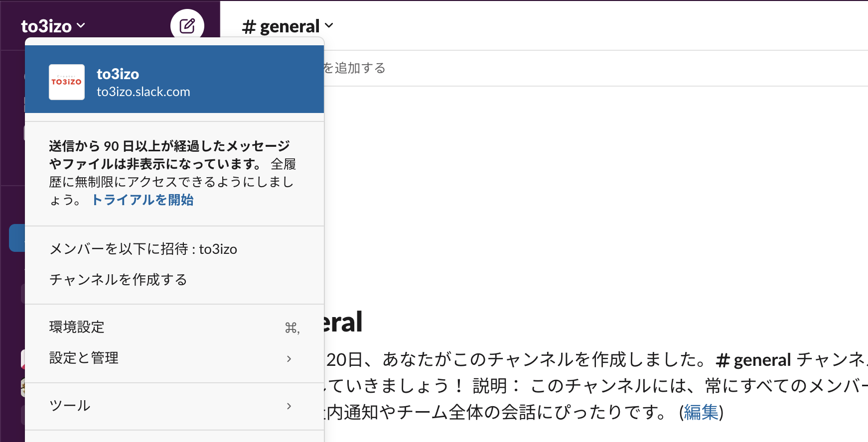Viewport: 868px width, 442px height.
Task: Click the to3izo workspace name in the sidebar
Action: (x=47, y=26)
